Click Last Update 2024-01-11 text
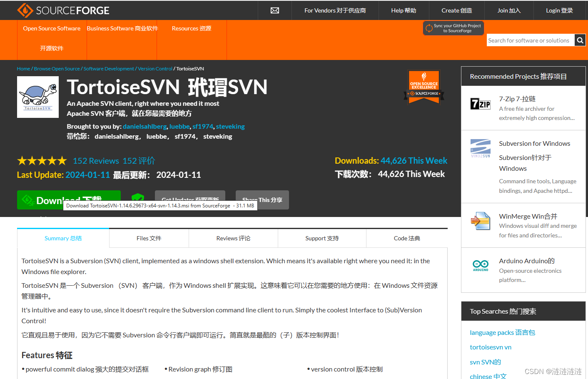The image size is (588, 379). point(63,175)
